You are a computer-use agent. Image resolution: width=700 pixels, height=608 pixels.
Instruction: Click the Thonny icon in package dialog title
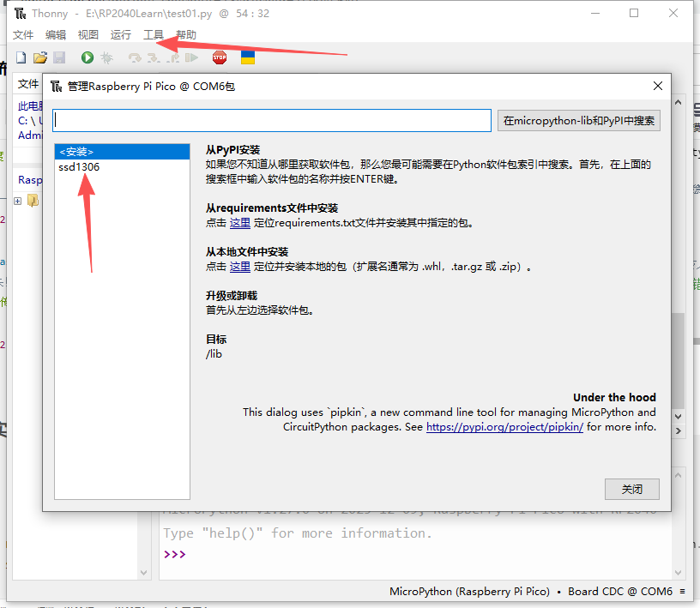[x=56, y=86]
